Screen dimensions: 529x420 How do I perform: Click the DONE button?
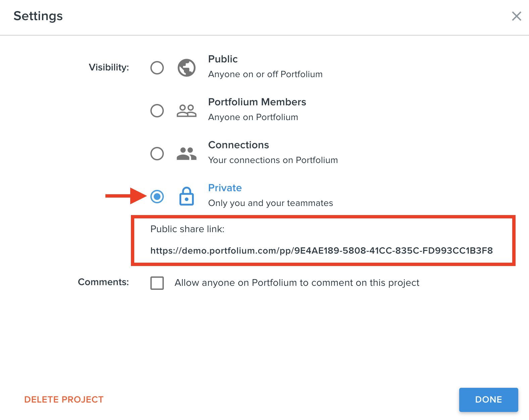click(489, 400)
